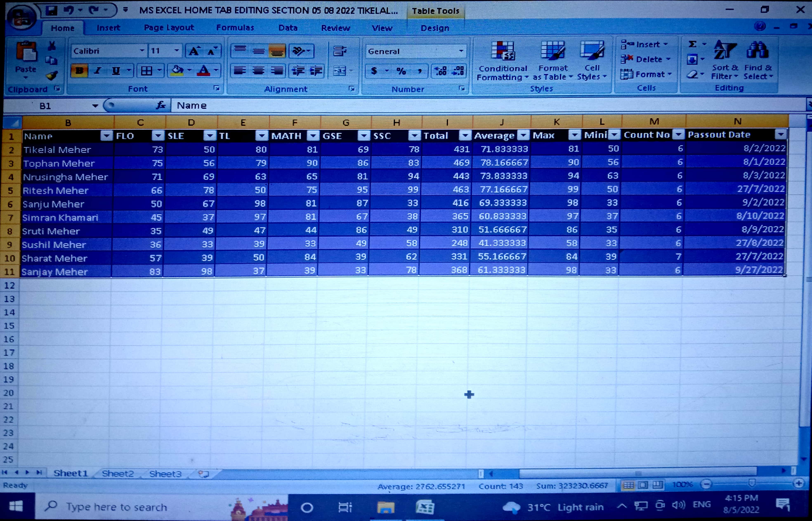Switch to Page Layout view in status bar

coord(643,485)
